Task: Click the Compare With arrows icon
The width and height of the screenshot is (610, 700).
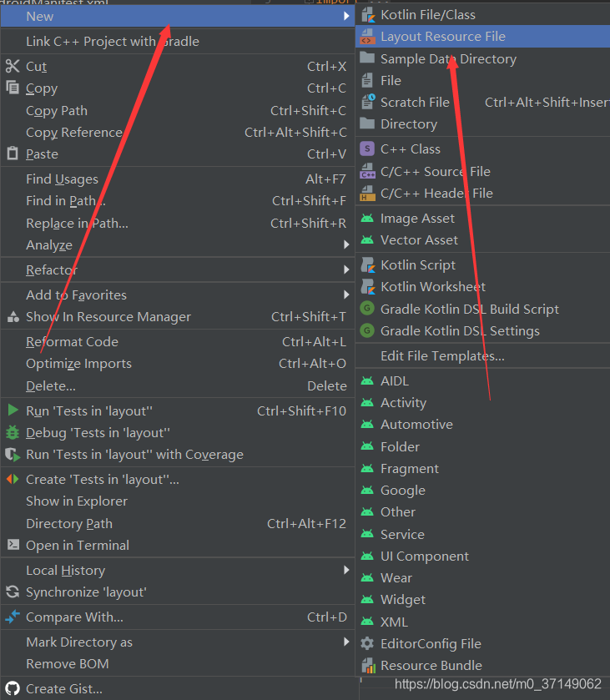Action: click(13, 617)
